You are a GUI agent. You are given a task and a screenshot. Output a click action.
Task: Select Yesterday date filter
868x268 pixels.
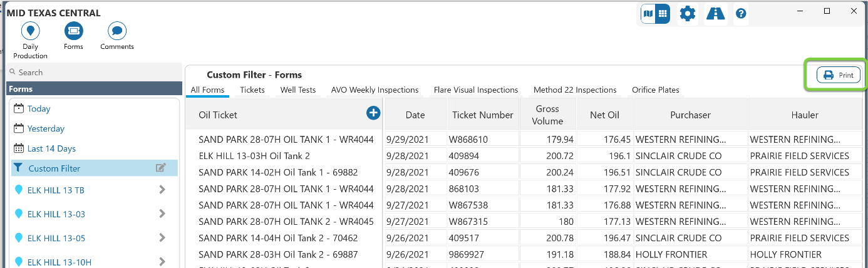point(46,128)
